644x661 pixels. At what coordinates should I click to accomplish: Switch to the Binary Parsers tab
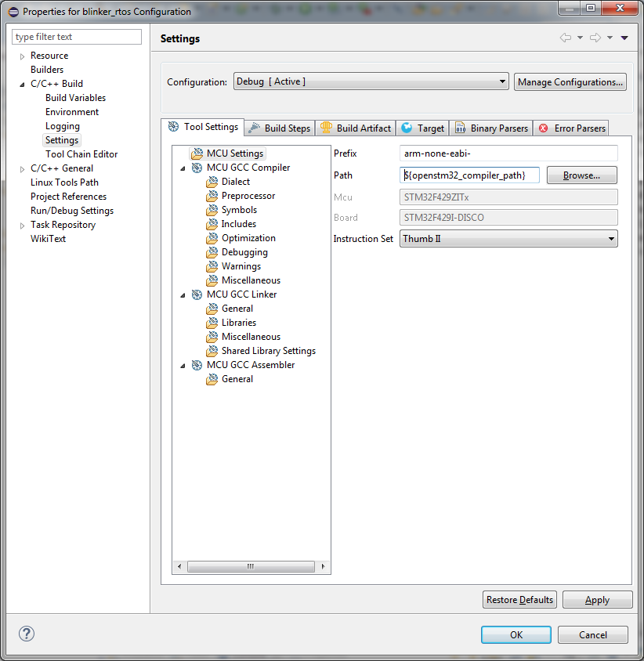[x=491, y=128]
